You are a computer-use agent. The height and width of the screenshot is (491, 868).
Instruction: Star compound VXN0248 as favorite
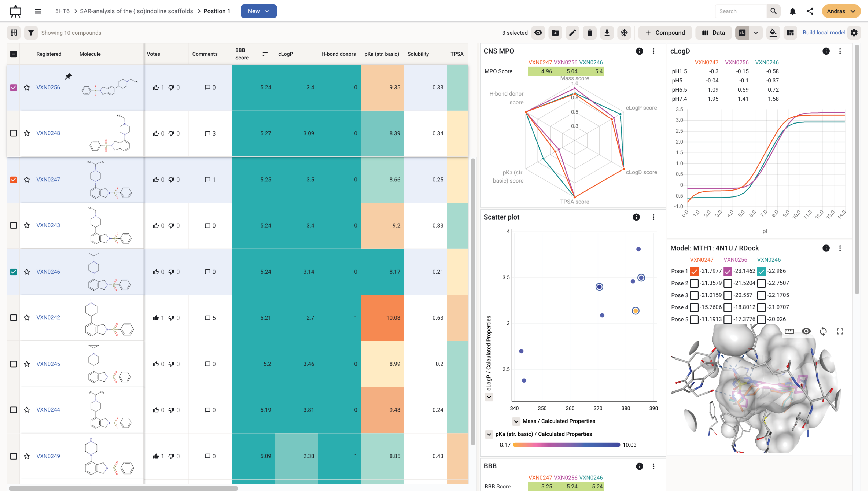click(x=27, y=133)
